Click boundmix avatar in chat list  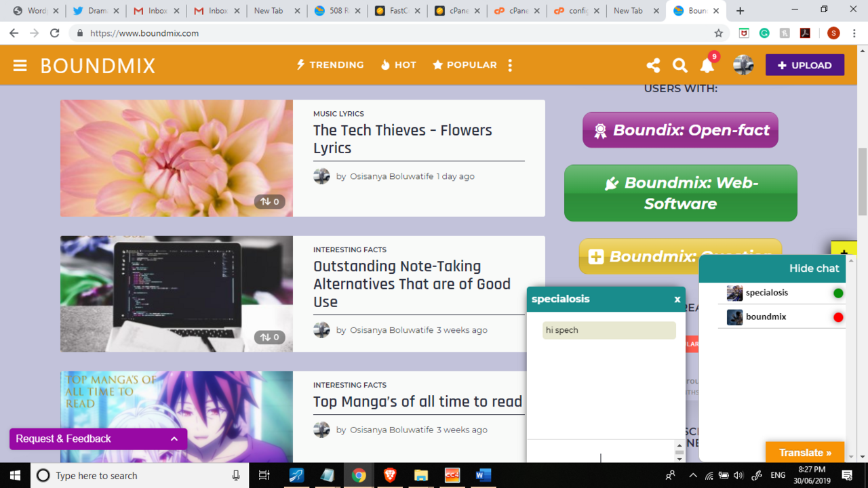(734, 317)
